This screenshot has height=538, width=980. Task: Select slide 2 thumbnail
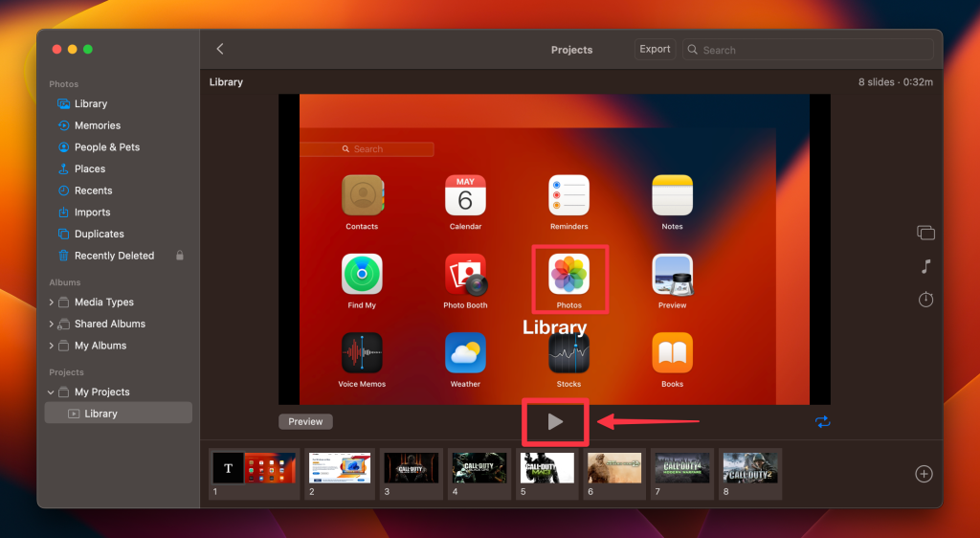[340, 474]
